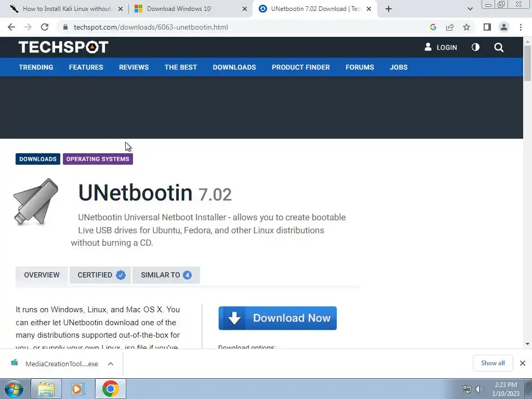Click the scrollbar down arrow
532x399 pixels.
click(527, 344)
